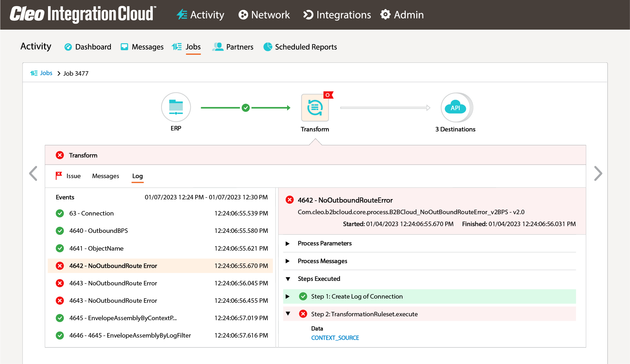
Task: Expand Step 1: Create Log of Connection
Action: click(288, 296)
